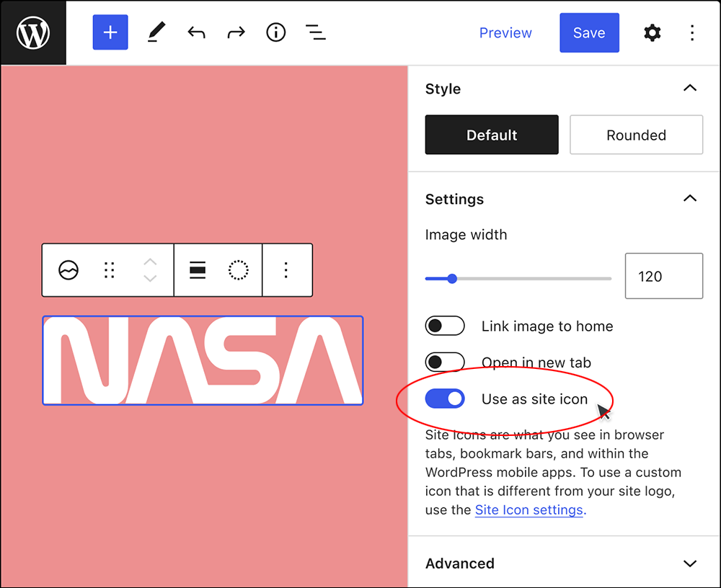Choose the Default style

492,135
